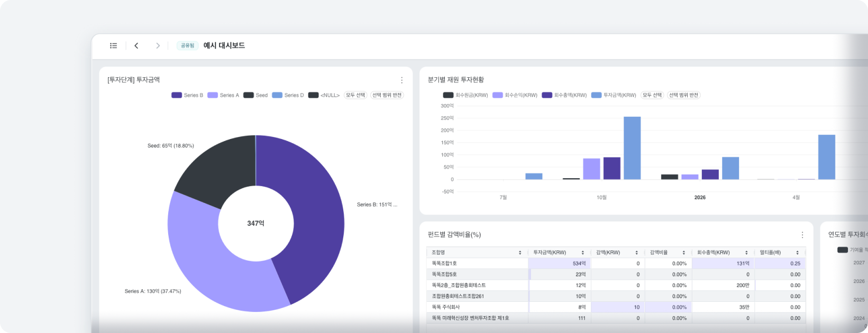Toggle Series D legend in pie chart
Viewport: 868px width, 333px height.
pos(288,95)
